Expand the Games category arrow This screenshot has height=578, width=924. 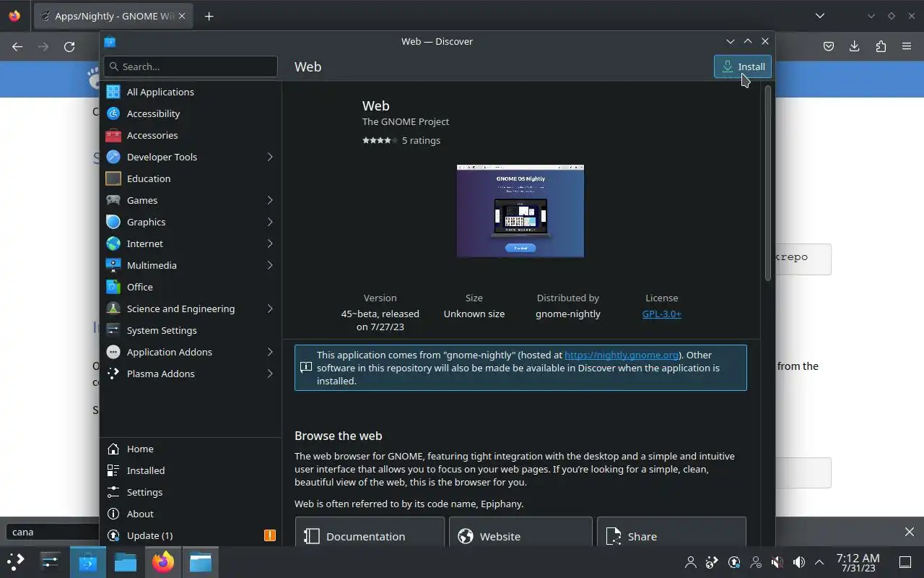pos(270,200)
